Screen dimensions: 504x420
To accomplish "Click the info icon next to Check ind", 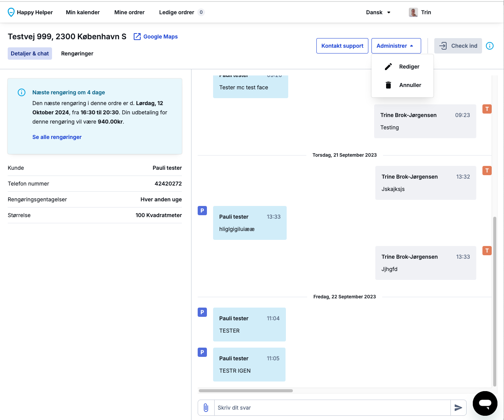I will click(490, 46).
